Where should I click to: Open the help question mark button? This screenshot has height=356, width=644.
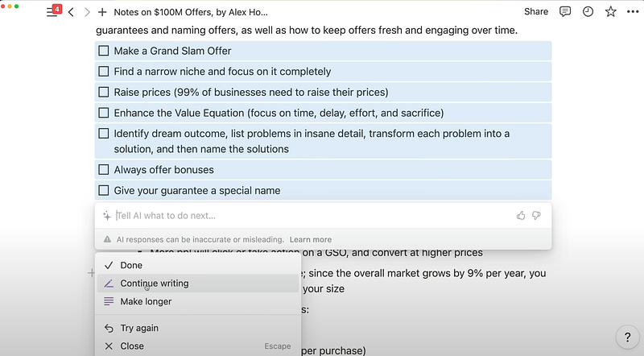coord(627,337)
